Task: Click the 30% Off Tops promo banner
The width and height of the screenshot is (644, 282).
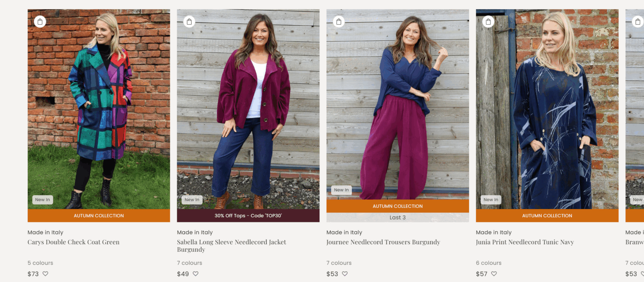Action: click(x=248, y=216)
